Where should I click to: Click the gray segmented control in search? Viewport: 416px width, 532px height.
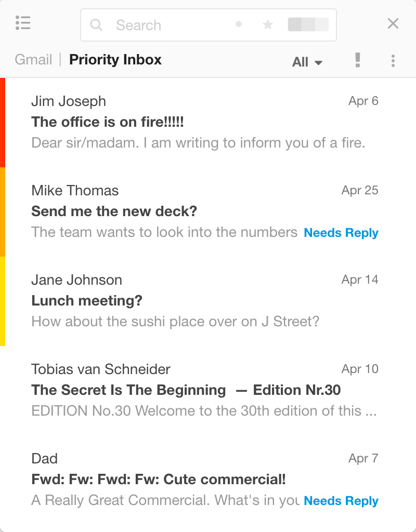tap(308, 24)
